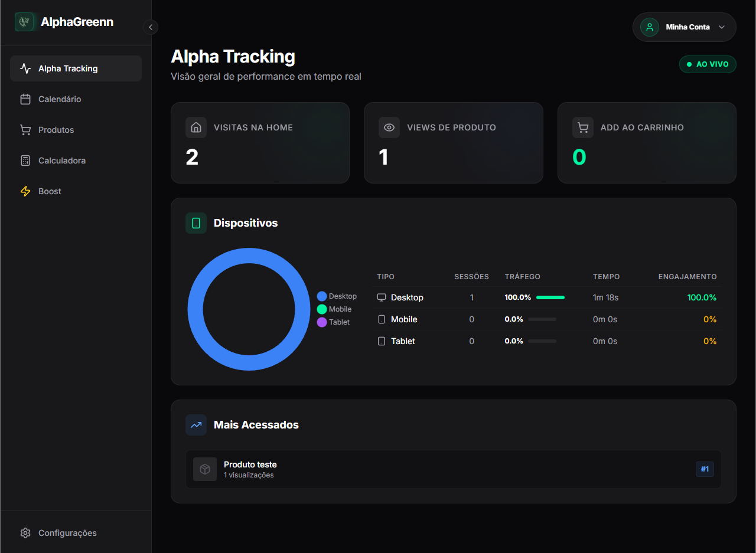The height and width of the screenshot is (553, 756).
Task: Click the cart icon on Add ao Carrinho
Action: [x=582, y=127]
